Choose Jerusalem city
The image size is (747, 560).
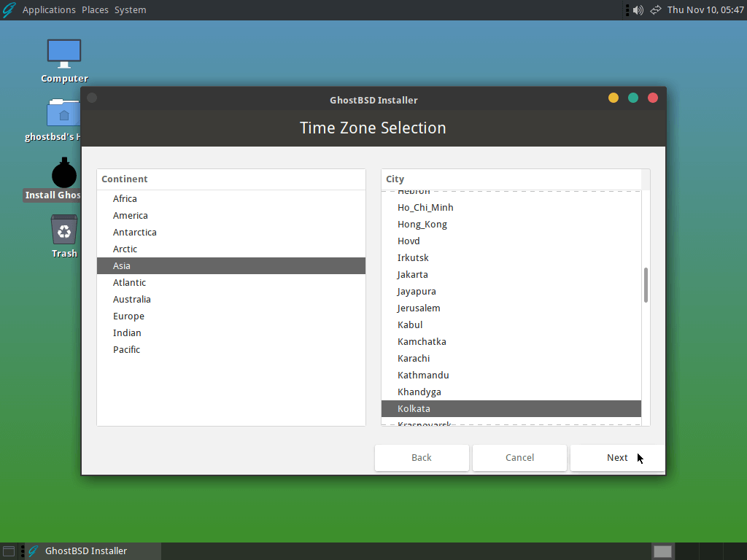coord(511,308)
